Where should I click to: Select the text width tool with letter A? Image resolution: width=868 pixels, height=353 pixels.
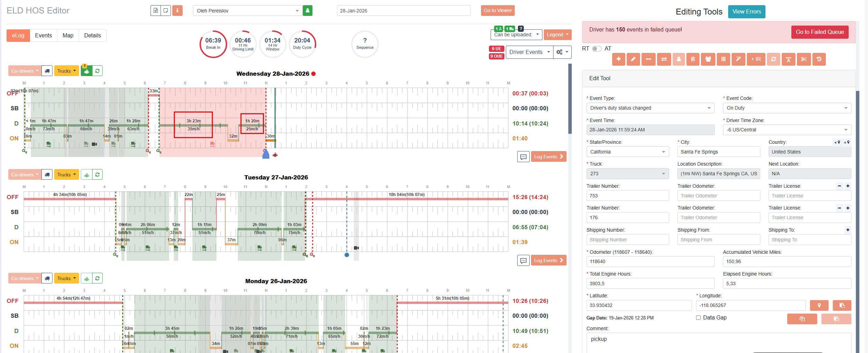789,59
